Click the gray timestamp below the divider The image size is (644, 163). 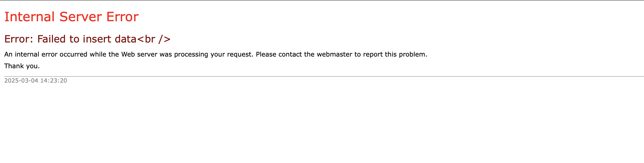pos(36,81)
